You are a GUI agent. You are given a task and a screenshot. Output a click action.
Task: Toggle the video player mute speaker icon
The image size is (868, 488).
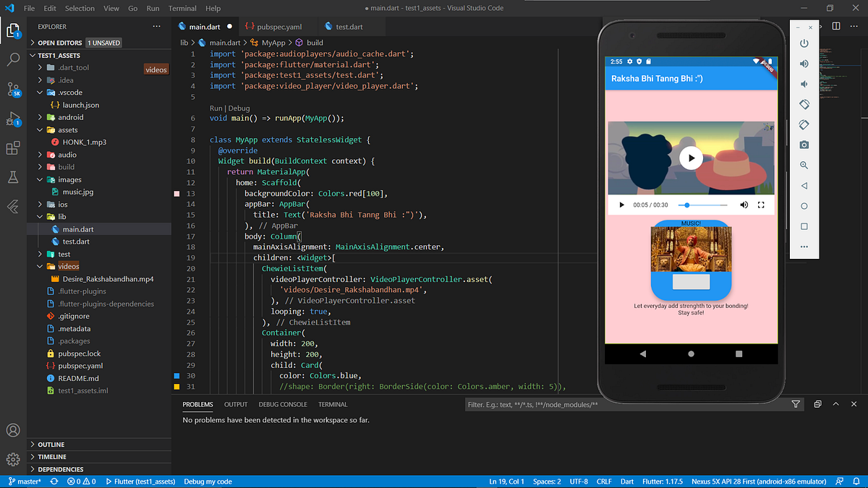[744, 205]
